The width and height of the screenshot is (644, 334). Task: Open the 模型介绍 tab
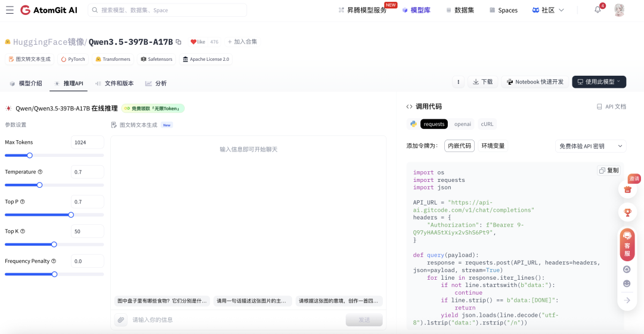[x=26, y=83]
